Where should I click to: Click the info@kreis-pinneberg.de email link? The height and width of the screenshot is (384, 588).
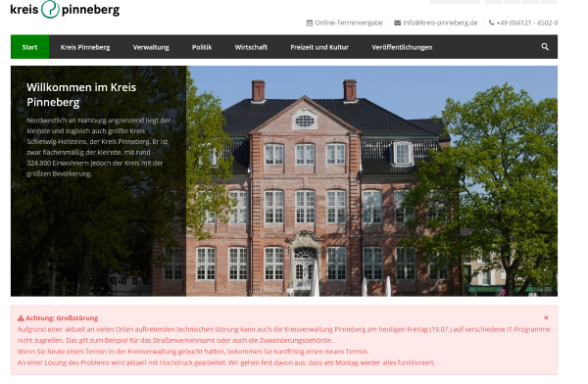click(x=440, y=23)
